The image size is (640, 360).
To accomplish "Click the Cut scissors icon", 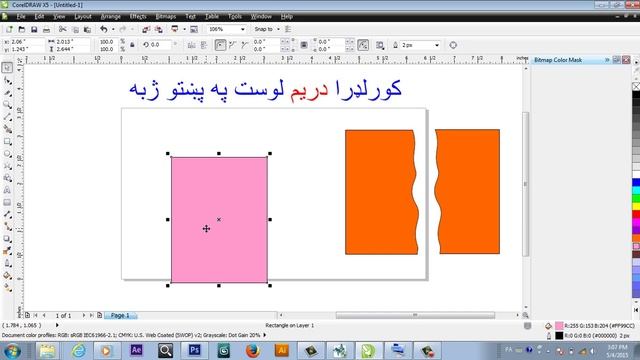I will [62, 29].
